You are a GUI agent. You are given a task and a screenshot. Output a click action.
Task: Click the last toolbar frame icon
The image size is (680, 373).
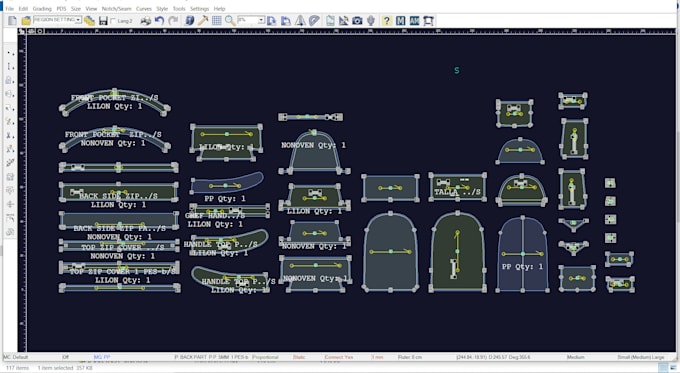tap(428, 20)
